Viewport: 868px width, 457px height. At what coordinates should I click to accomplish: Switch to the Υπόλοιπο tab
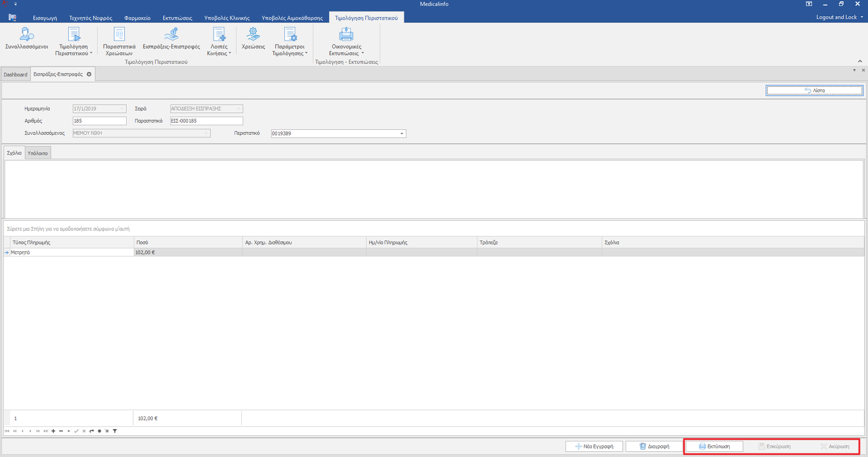click(x=38, y=153)
